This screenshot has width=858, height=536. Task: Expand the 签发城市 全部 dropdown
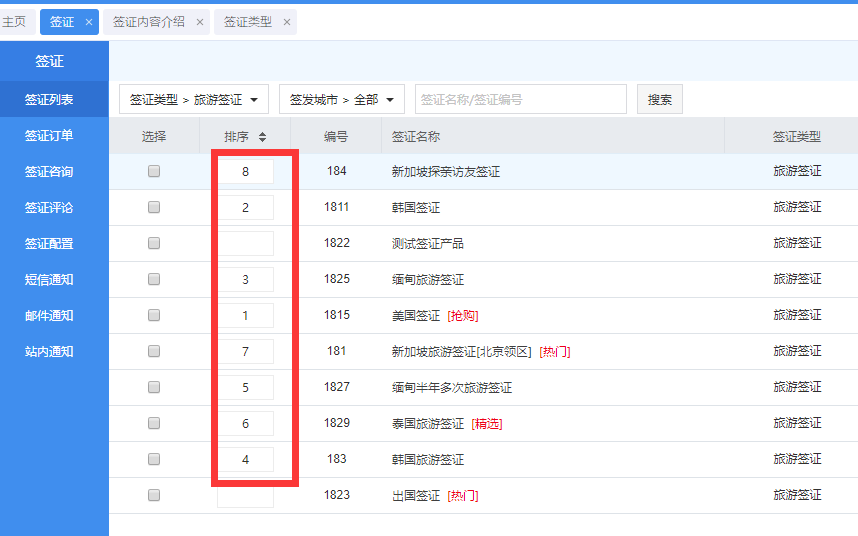[341, 99]
